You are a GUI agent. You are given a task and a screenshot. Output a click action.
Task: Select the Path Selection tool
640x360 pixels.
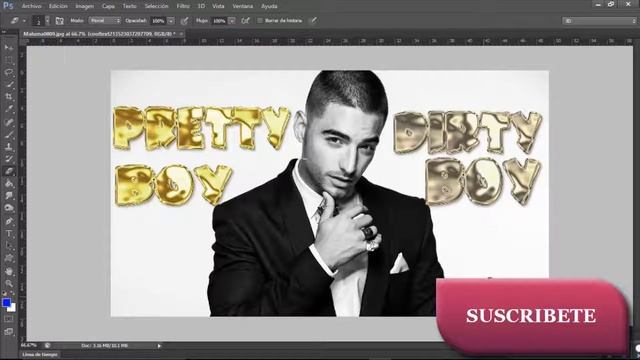[x=9, y=246]
